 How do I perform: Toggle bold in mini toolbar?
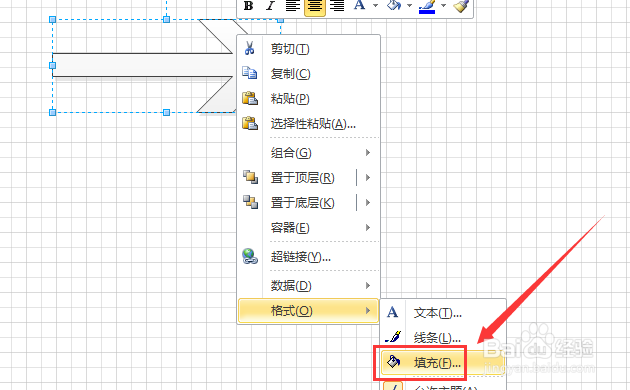249,6
